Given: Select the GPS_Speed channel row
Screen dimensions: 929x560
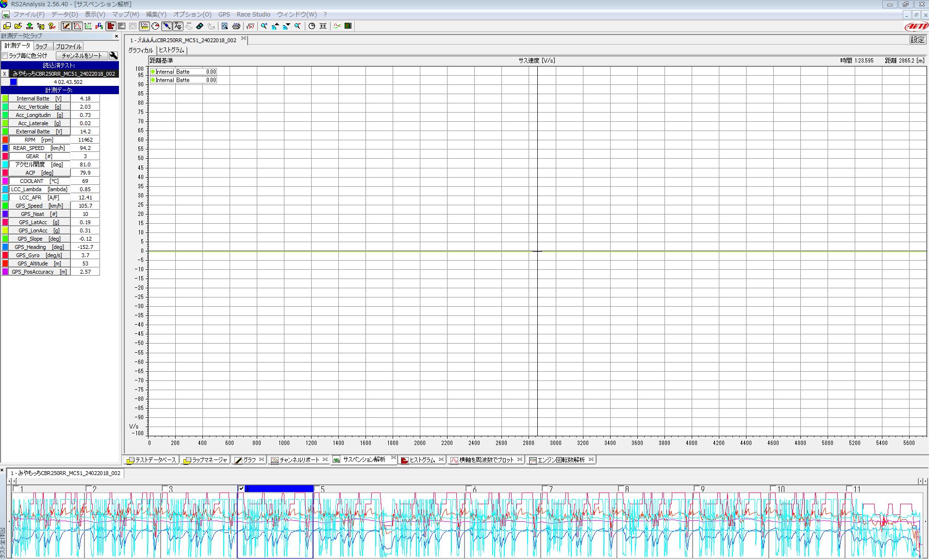Looking at the screenshot, I should tap(39, 206).
